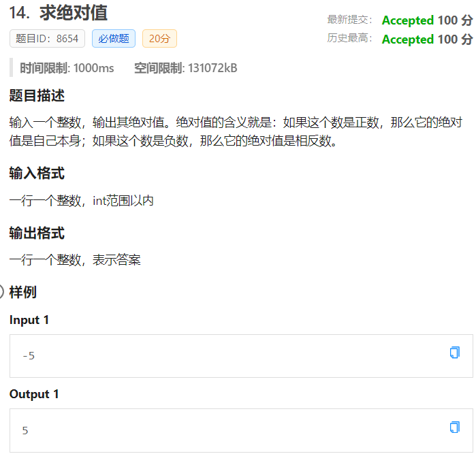Click the text 一行一个整数，表示答案
The width and height of the screenshot is (476, 454).
click(75, 260)
